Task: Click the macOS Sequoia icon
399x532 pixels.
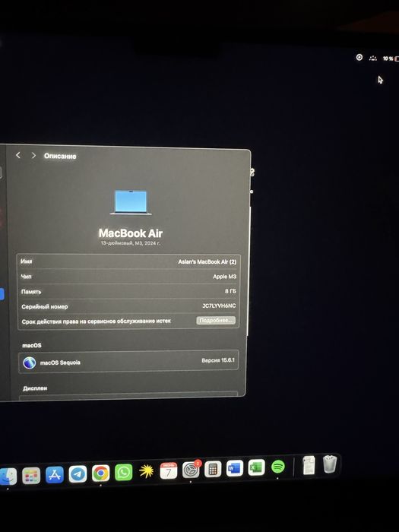Action: tap(30, 363)
